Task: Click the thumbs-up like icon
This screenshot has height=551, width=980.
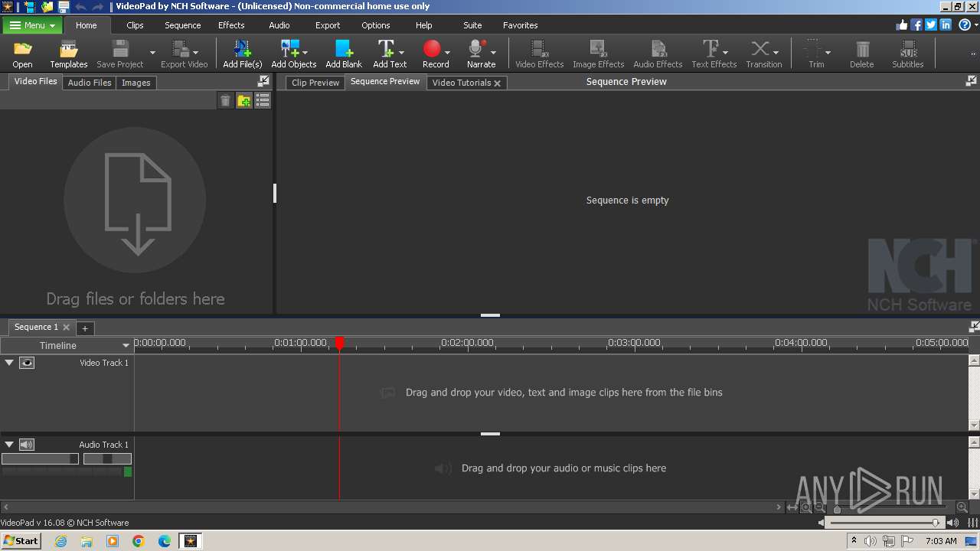Action: [x=902, y=24]
